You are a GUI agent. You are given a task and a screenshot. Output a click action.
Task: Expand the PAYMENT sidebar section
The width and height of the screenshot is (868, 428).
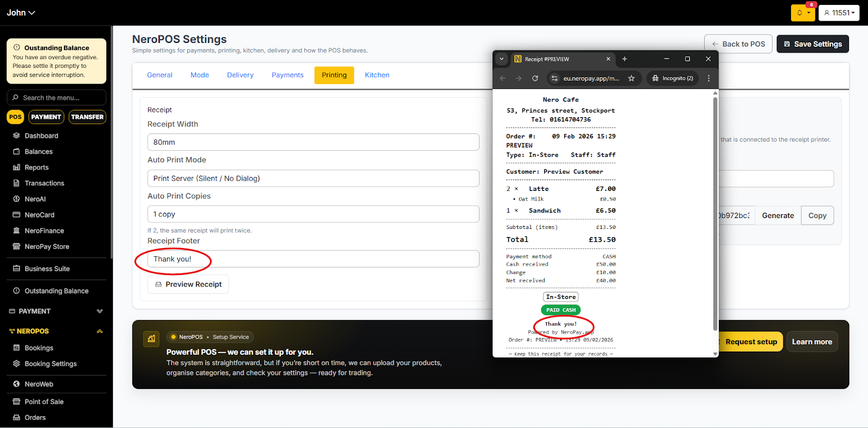point(99,311)
